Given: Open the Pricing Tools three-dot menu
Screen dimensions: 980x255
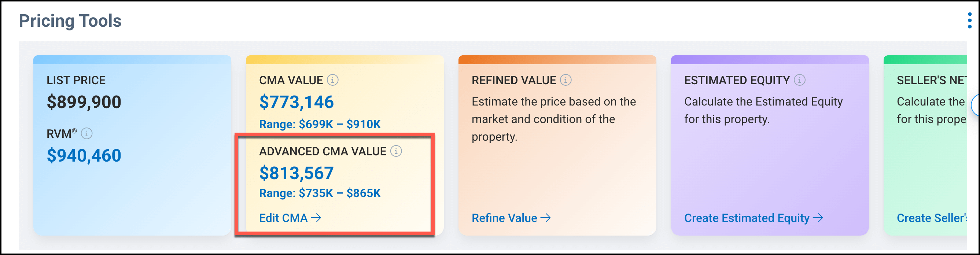Looking at the screenshot, I should point(969,21).
